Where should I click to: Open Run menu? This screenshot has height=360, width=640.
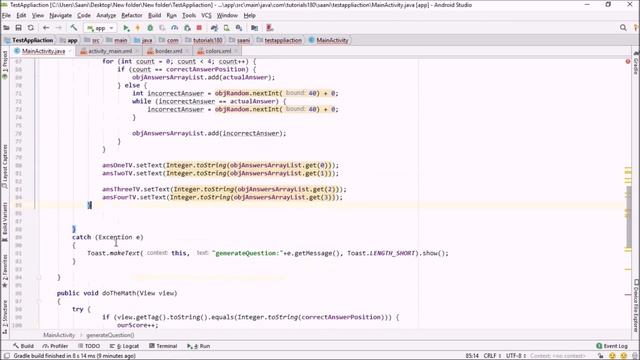point(171,16)
